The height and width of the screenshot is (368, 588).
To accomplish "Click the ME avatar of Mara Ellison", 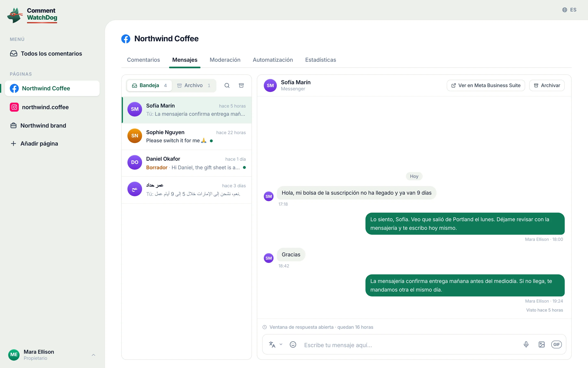I will point(14,355).
